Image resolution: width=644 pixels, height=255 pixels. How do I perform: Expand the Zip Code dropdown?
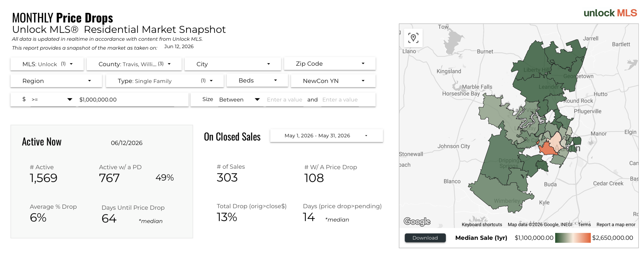point(330,64)
